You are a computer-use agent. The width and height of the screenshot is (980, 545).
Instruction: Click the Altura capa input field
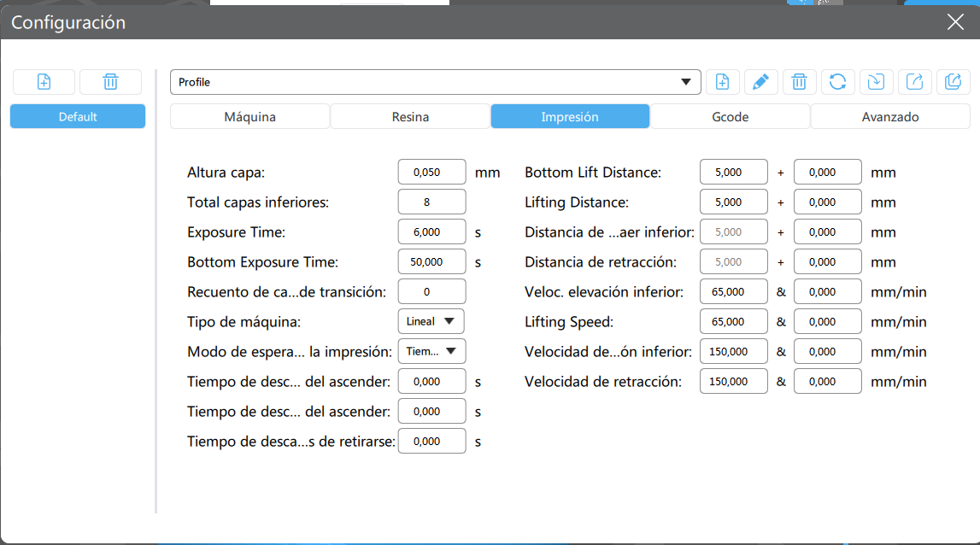point(431,172)
